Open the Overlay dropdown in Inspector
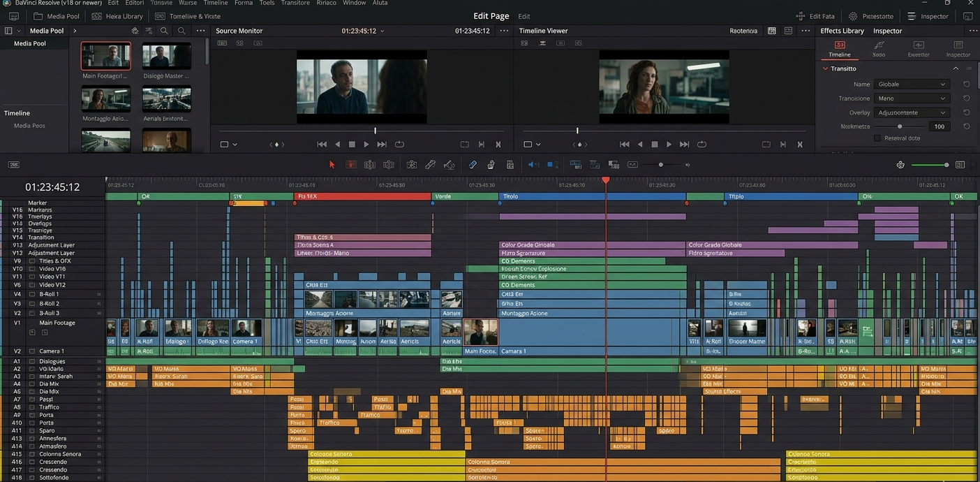The height and width of the screenshot is (482, 980). pos(912,112)
